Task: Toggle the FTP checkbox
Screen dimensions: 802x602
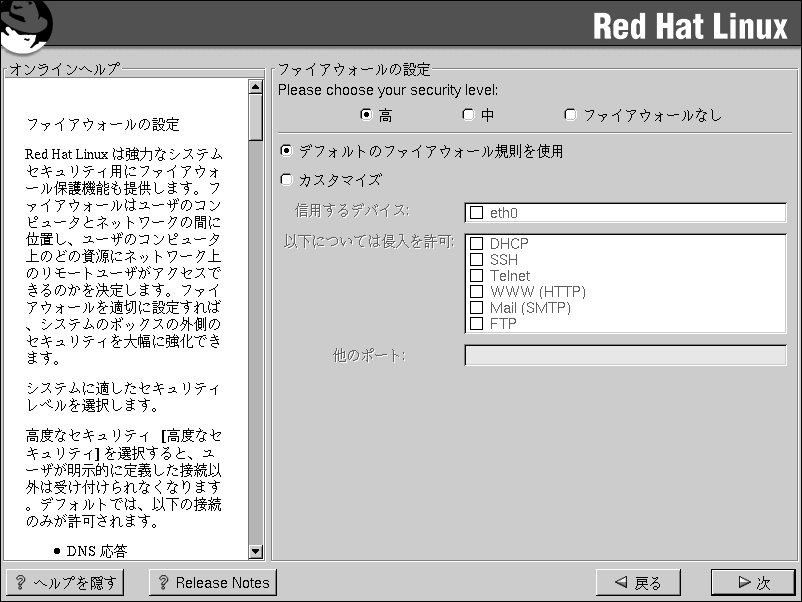Action: pos(477,323)
